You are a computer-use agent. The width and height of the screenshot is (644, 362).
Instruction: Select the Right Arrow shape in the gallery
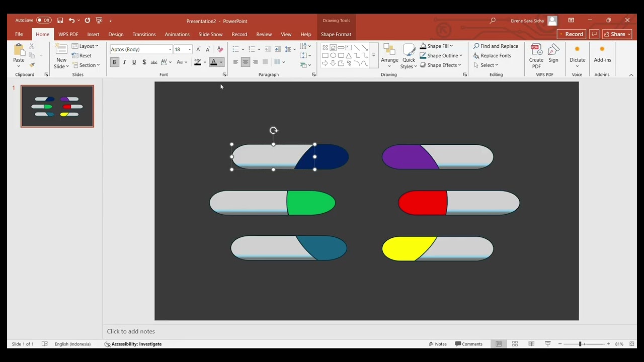325,63
